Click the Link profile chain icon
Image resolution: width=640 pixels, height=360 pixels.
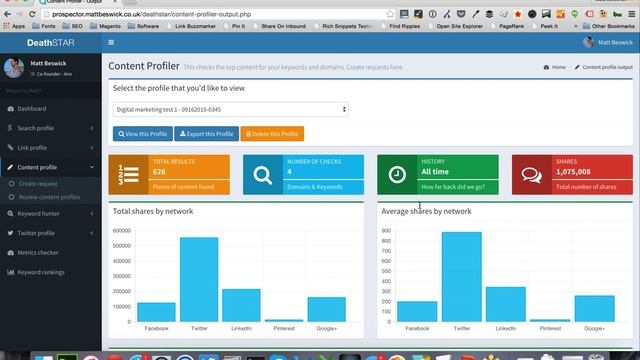point(11,147)
